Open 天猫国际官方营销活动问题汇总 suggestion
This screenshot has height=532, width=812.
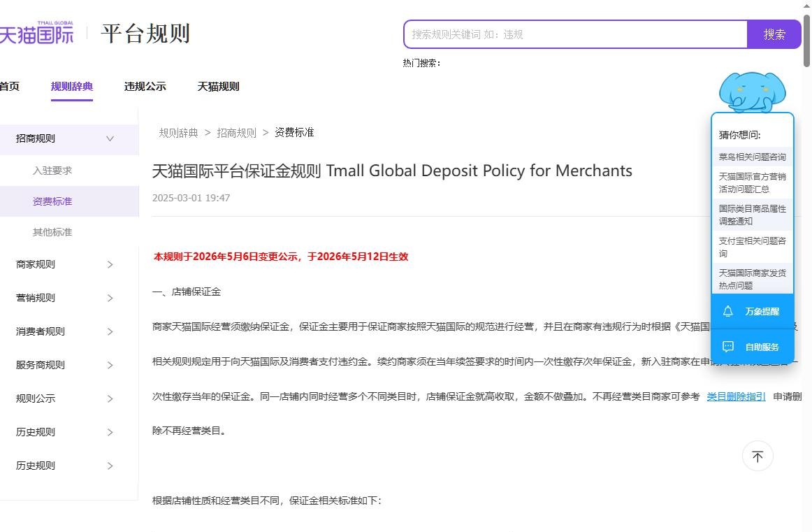point(752,183)
